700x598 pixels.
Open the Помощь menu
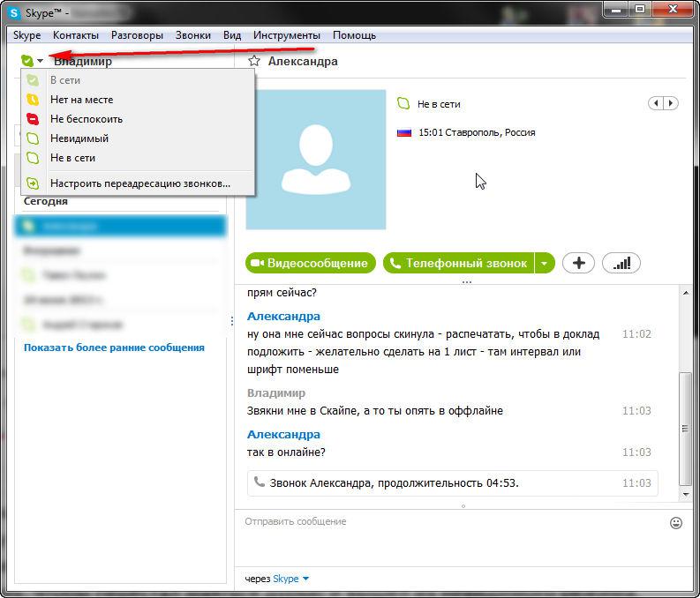tap(355, 35)
